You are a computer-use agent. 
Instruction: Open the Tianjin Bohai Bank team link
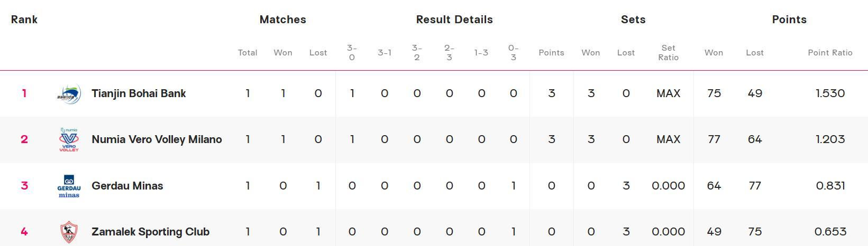pyautogui.click(x=139, y=93)
